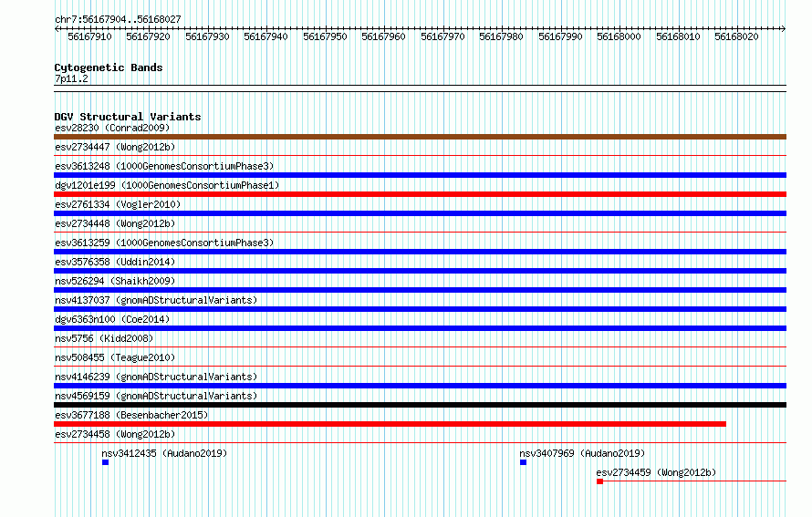This screenshot has width=812, height=517.
Task: Click nsv508455 (Teague2010) label
Action: coord(115,357)
